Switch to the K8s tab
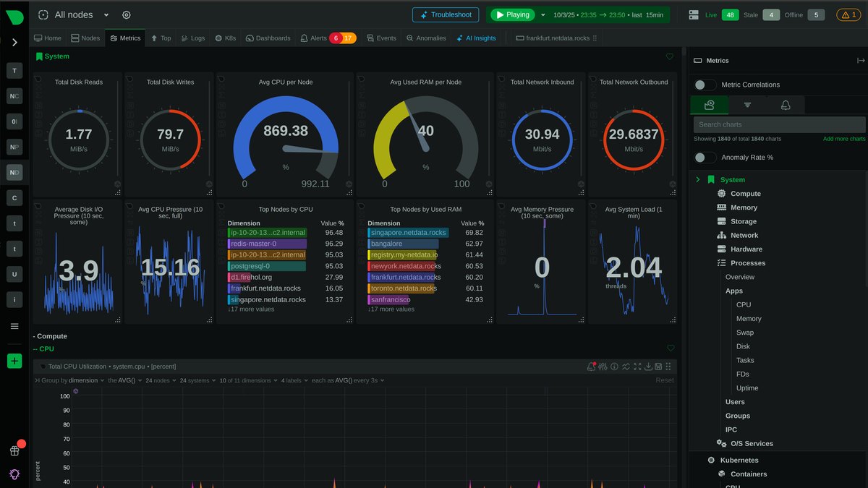Viewport: 868px width, 488px height. pos(225,38)
